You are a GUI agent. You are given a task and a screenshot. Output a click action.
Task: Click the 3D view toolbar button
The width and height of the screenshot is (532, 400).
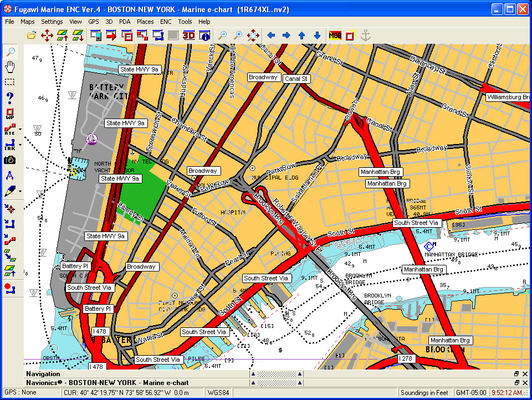[188, 35]
